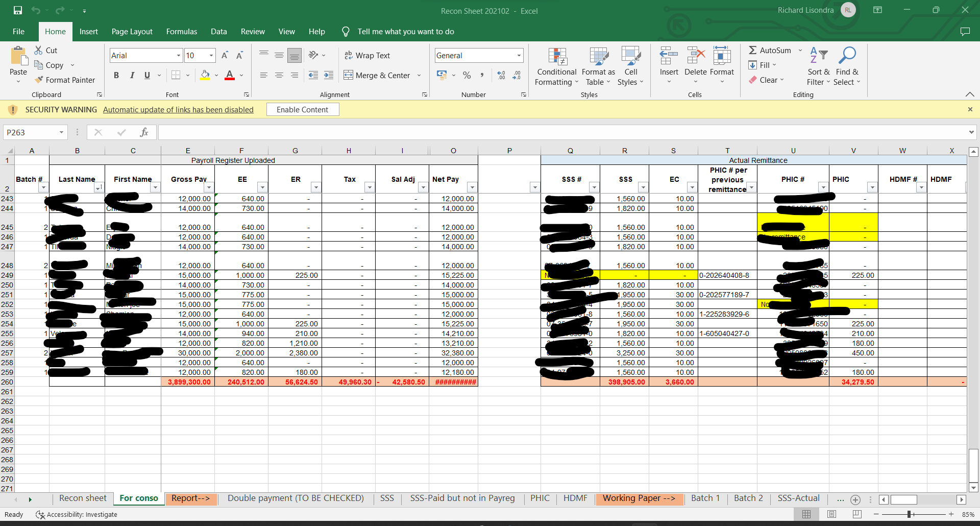This screenshot has height=526, width=980.
Task: Click the Name Box showing P263
Action: coord(35,132)
